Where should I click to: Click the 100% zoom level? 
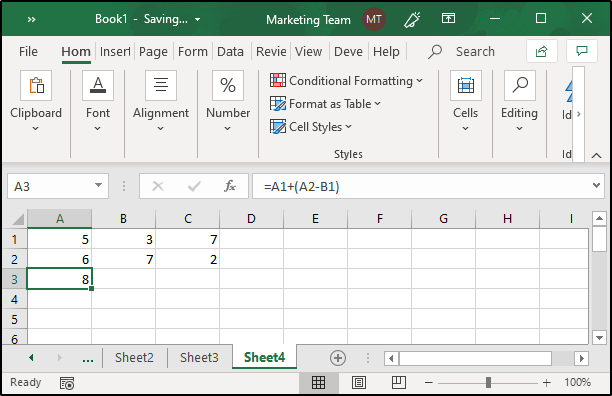coord(577,382)
